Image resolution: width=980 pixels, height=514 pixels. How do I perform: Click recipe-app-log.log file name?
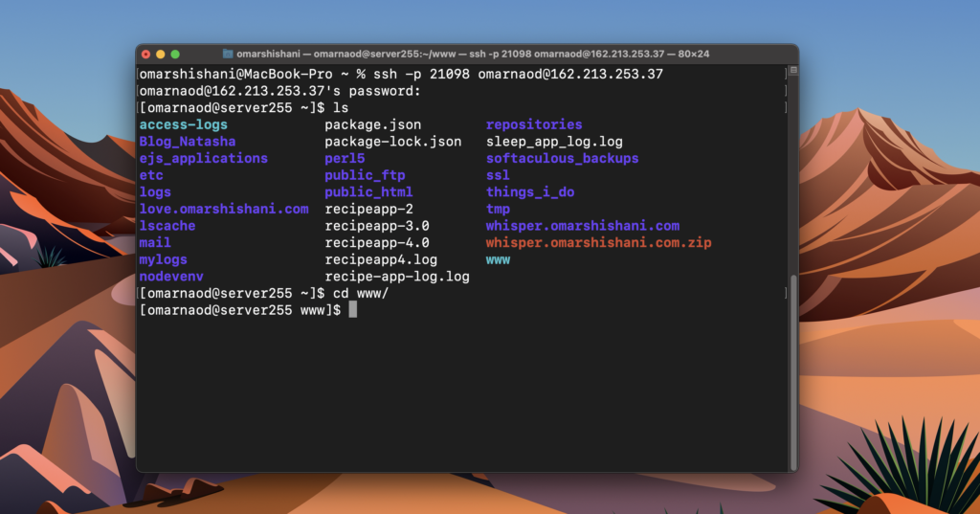(x=397, y=277)
